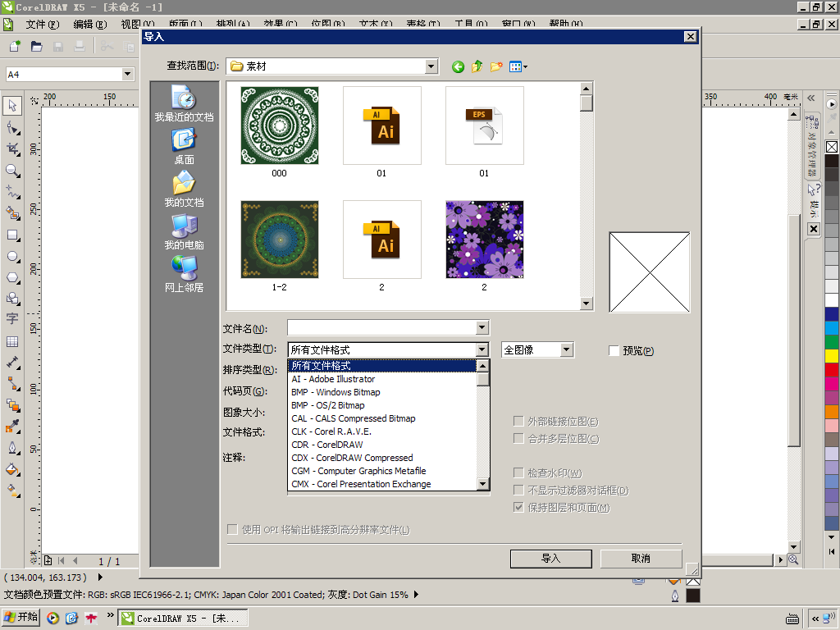
Task: Enable the 预览(P) checkbox
Action: (x=614, y=351)
